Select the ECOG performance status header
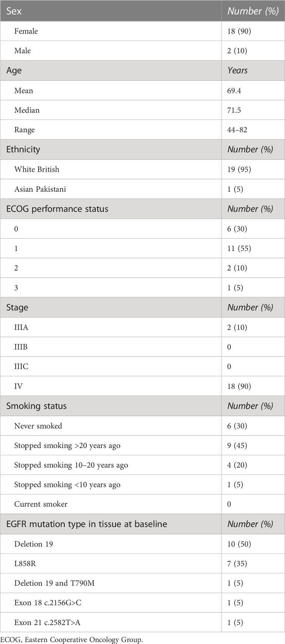This screenshot has height=644, width=285. pos(111,209)
